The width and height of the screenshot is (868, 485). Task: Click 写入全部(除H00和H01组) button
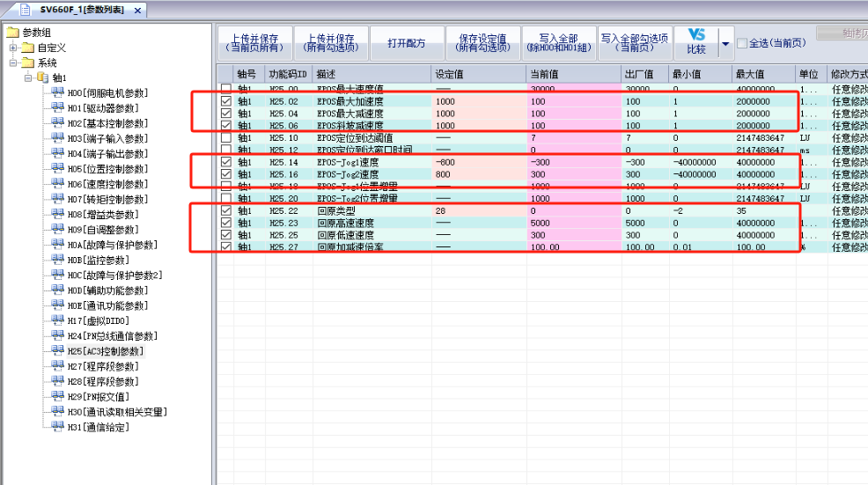pyautogui.click(x=559, y=43)
